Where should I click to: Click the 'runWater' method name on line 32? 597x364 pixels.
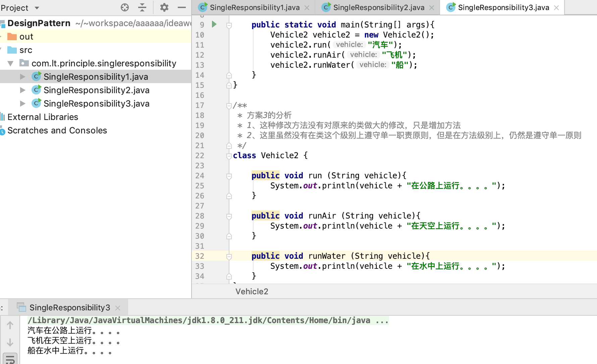click(327, 256)
